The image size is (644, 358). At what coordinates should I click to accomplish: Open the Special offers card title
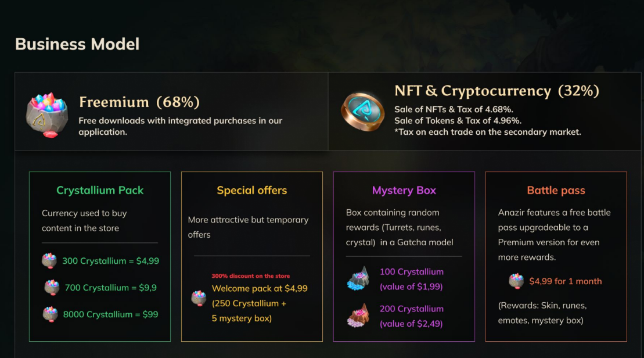(x=252, y=190)
